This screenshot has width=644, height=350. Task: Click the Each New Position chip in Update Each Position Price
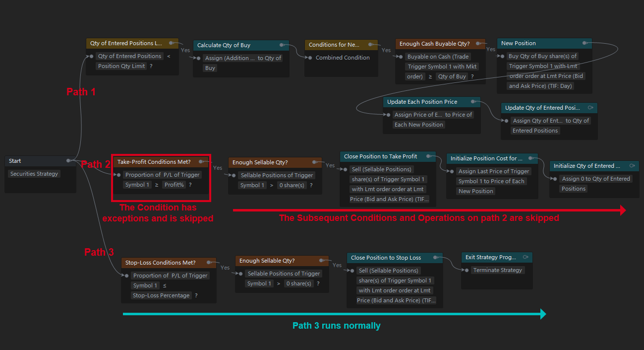419,125
